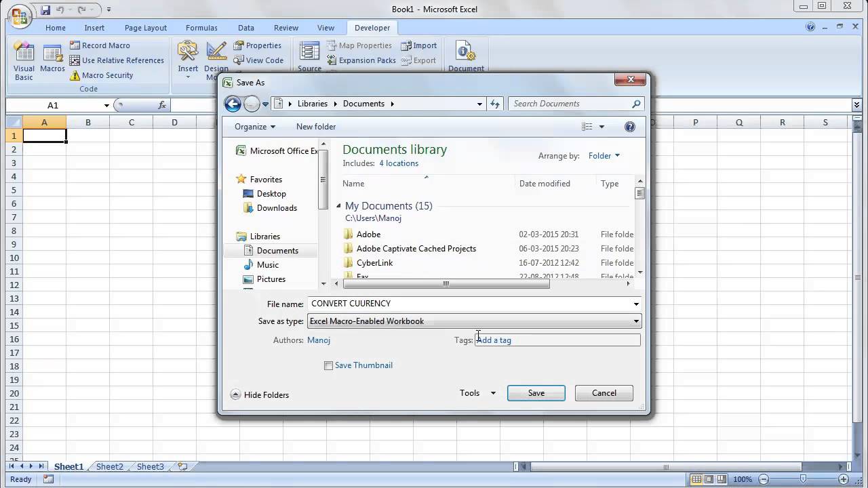868x488 pixels.
Task: Open the Document Panel button
Action: [x=466, y=57]
